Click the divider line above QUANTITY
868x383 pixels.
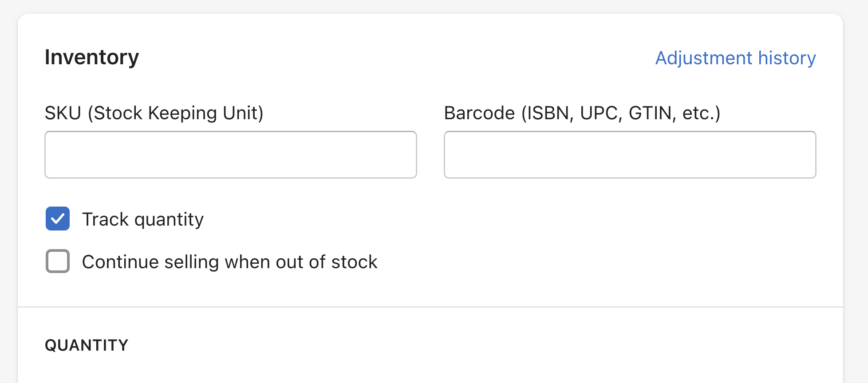(x=430, y=307)
